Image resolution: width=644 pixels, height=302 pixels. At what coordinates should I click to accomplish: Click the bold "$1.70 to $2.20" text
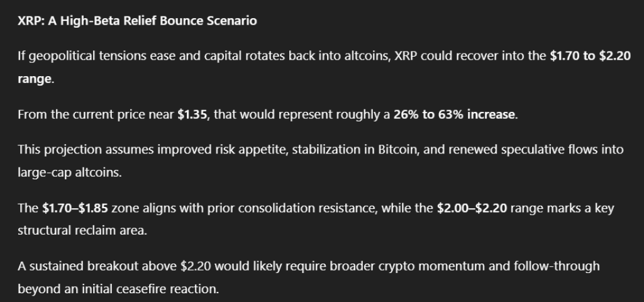590,55
